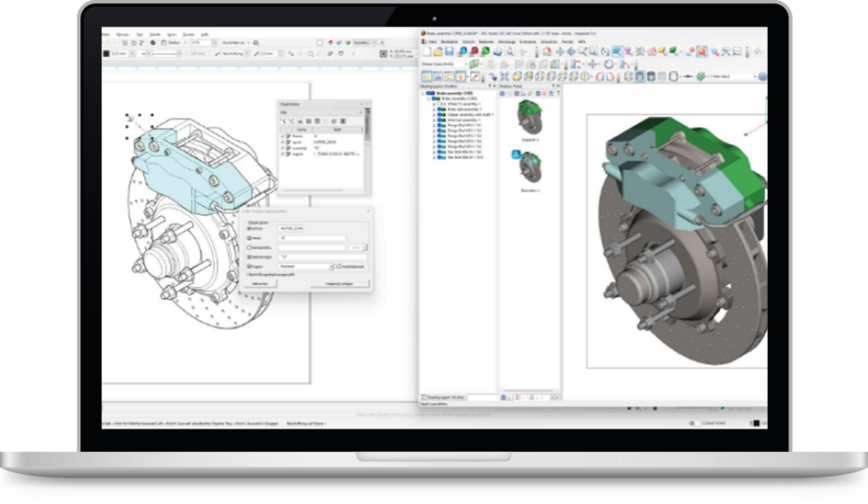Click the settings gear icon beside Ausrichten
Screen dimensions: 868x504
pos(256,43)
